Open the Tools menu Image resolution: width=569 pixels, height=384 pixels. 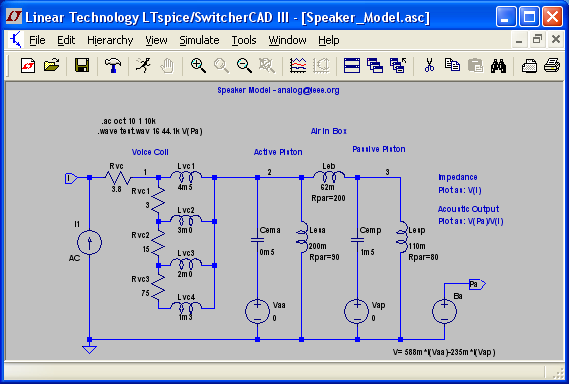coord(244,40)
